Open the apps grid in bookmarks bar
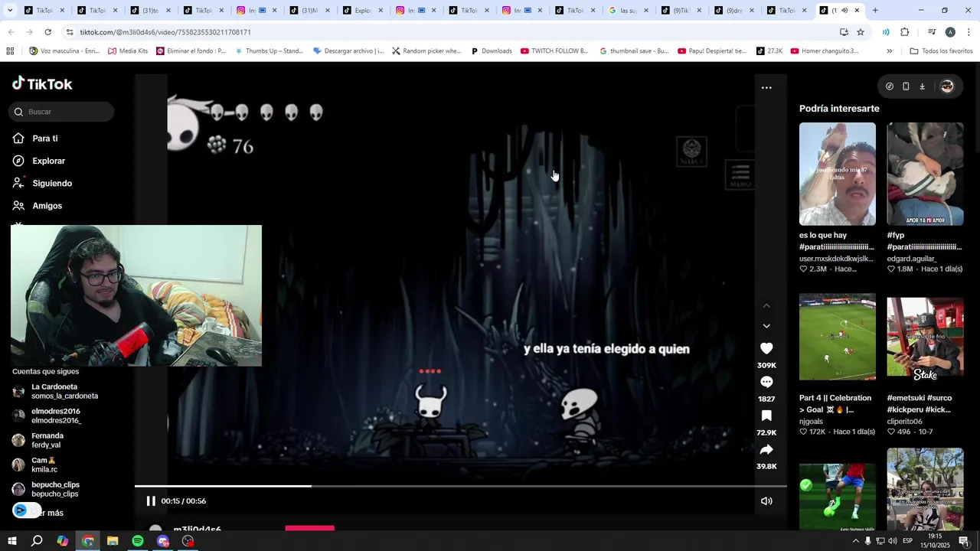The image size is (980, 551). (10, 51)
